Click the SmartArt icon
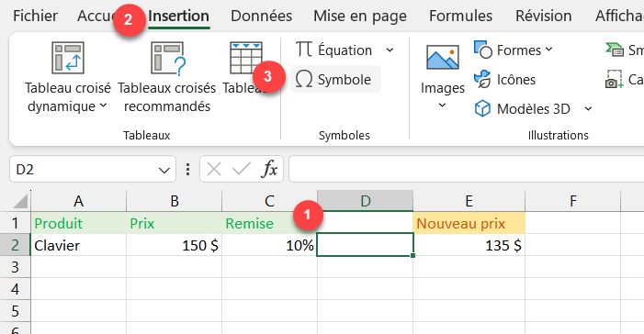The height and width of the screenshot is (334, 644). [x=615, y=50]
